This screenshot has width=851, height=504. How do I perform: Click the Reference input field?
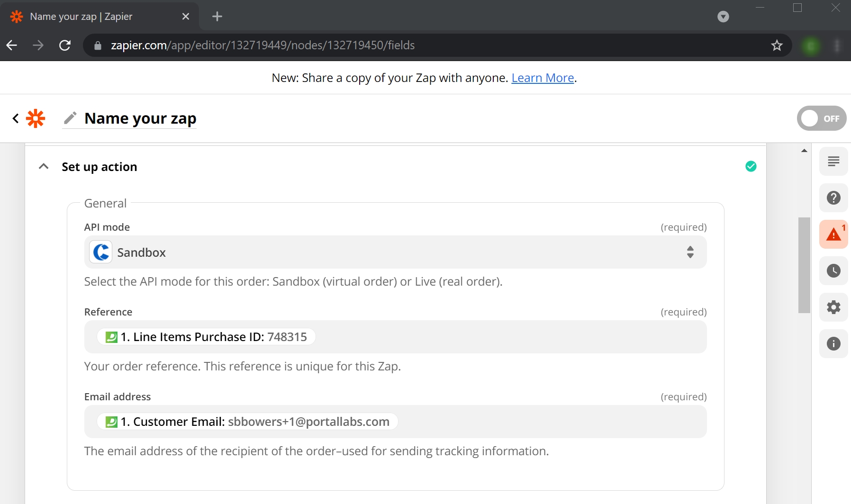point(395,337)
